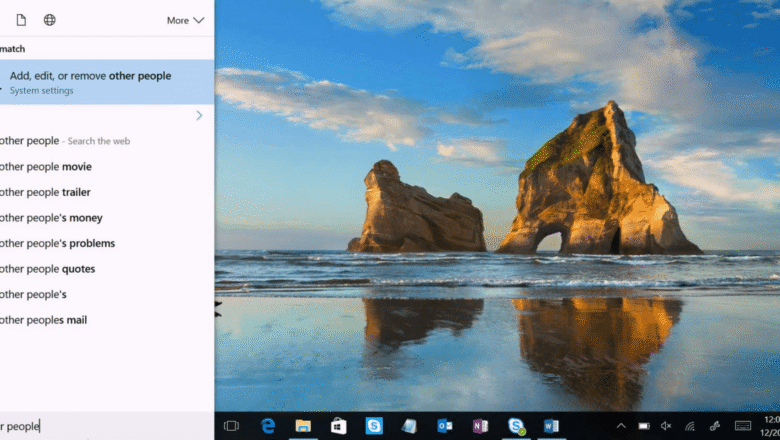Choose the 'other people's money' suggestion
Screen dimensions: 780x440
point(51,218)
